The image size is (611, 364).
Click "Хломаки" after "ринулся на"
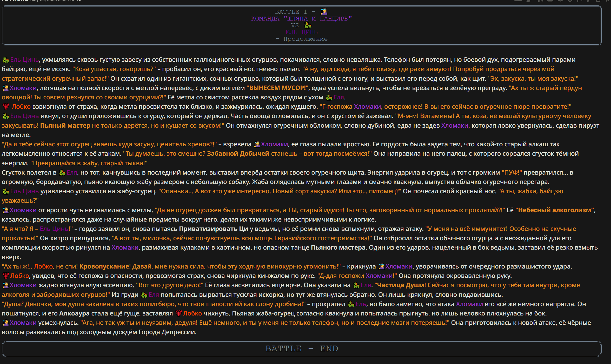click(x=125, y=248)
